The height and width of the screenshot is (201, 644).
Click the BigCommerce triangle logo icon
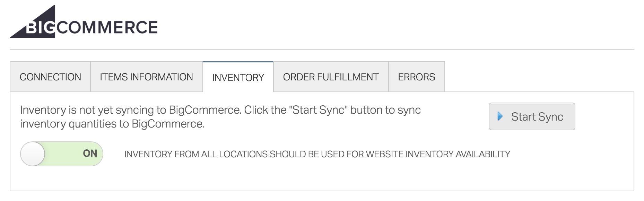(32, 21)
